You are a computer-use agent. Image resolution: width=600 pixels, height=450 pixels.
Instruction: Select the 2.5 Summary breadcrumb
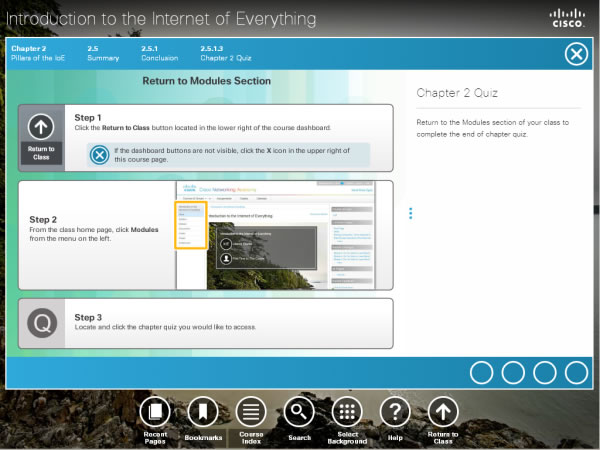click(x=103, y=53)
